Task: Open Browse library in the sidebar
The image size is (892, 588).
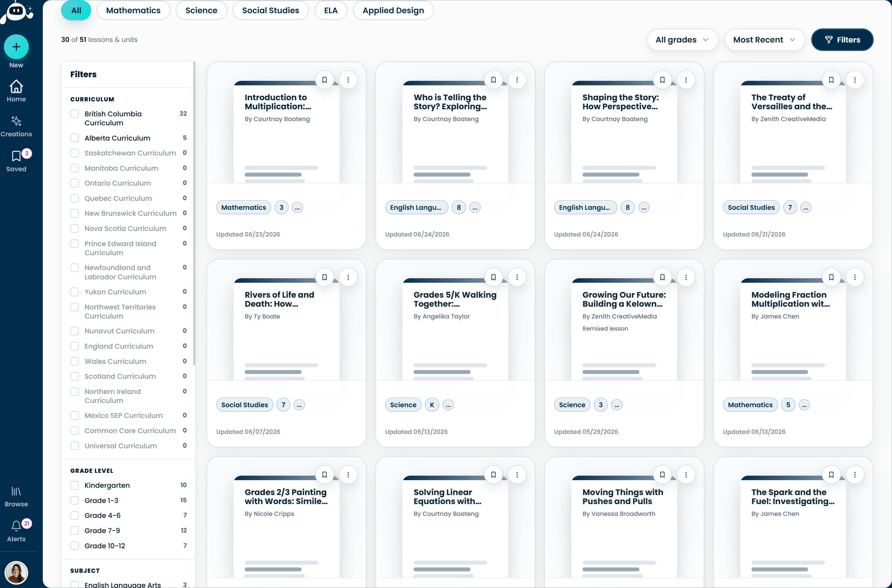Action: 16,496
